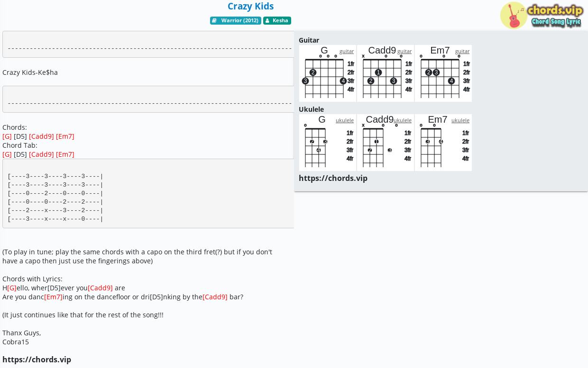
Task: Click the 'Crazy Kids-Ke$ha' text line
Action: [30, 72]
